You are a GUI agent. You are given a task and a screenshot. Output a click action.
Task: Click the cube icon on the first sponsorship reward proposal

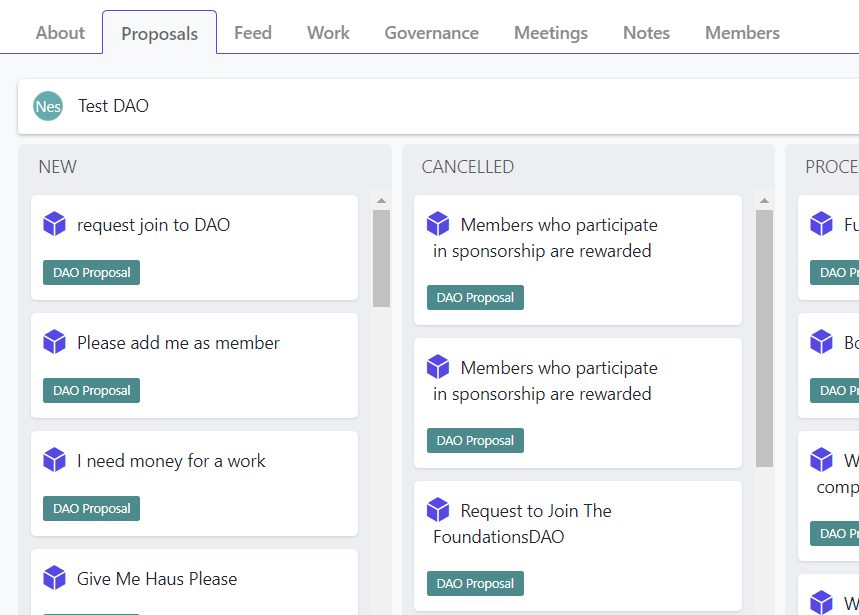click(x=438, y=224)
